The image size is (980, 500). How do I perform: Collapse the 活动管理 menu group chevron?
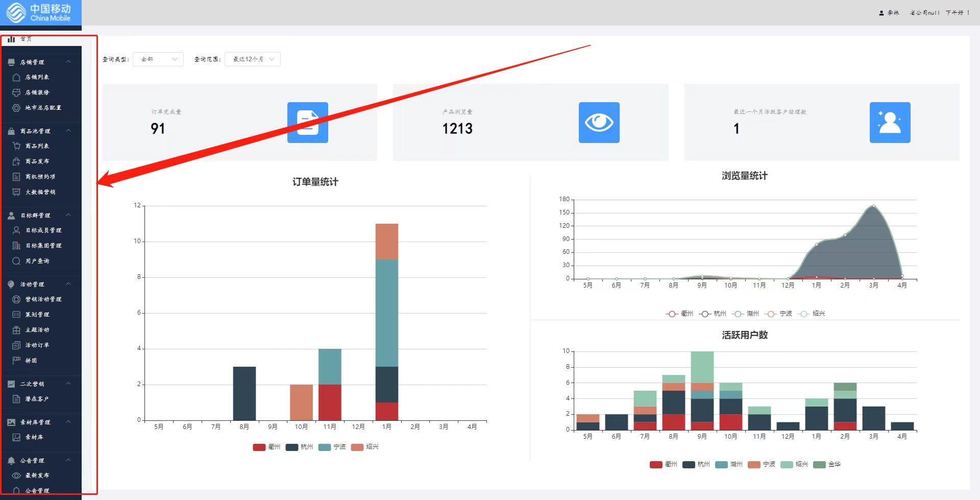pos(68,284)
